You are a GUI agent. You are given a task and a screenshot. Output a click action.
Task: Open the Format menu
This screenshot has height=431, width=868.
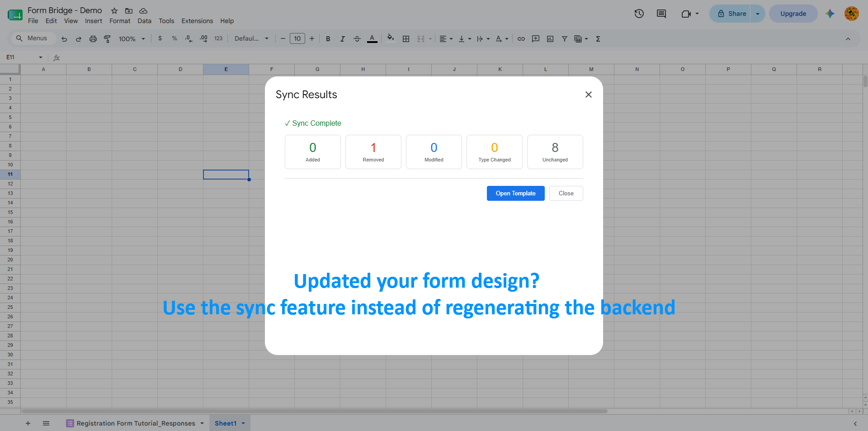click(x=120, y=21)
